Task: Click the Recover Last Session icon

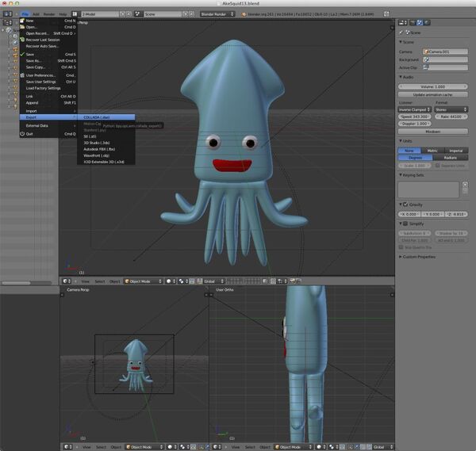Action: pyautogui.click(x=21, y=40)
